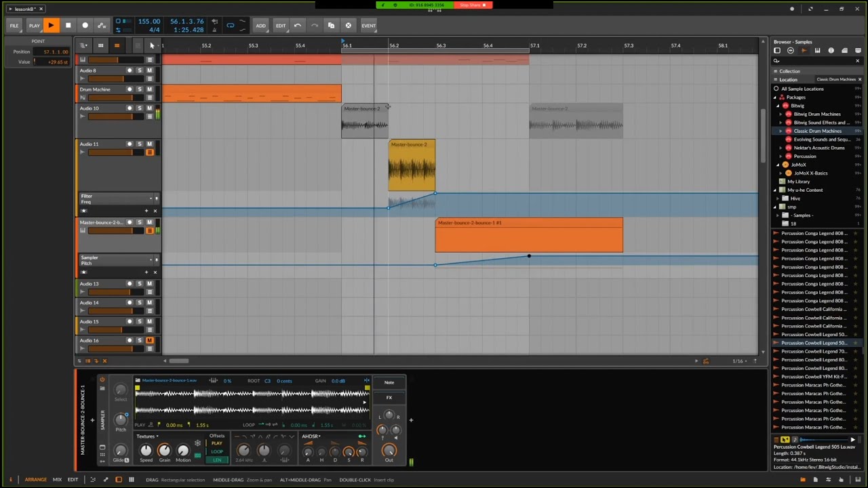This screenshot has height=488, width=868.
Task: Click the browser search magnifier dropdown
Action: tap(776, 61)
